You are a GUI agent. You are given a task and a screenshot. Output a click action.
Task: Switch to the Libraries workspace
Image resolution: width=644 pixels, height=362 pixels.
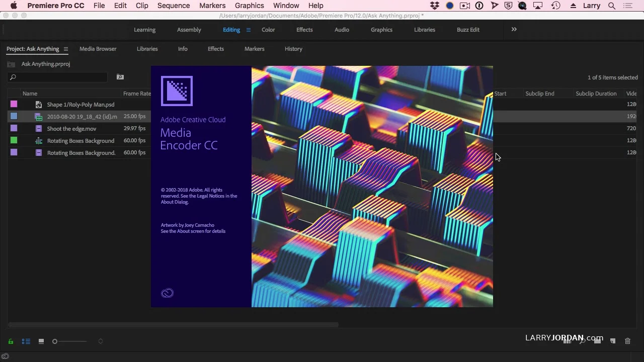425,30
